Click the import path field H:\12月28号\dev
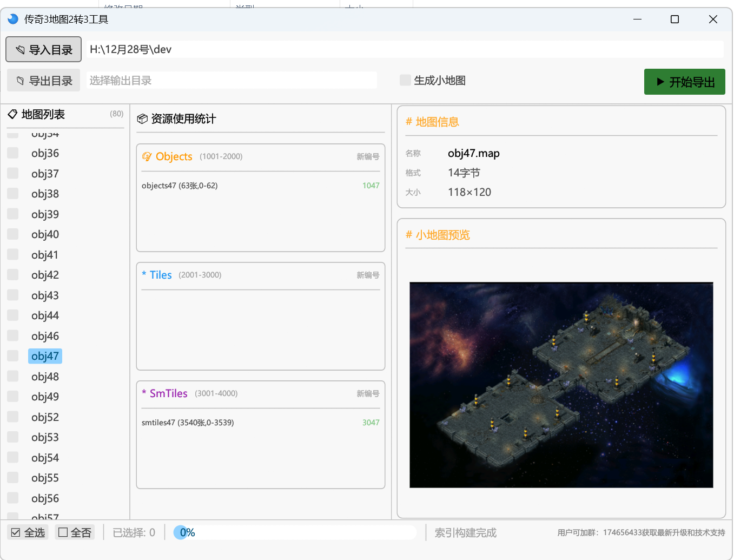734x560 pixels. pos(405,49)
